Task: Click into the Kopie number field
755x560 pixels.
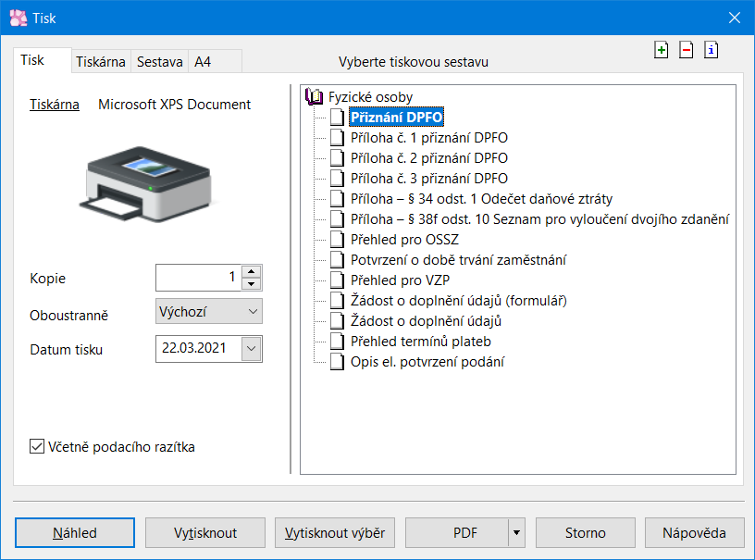Action: point(198,278)
